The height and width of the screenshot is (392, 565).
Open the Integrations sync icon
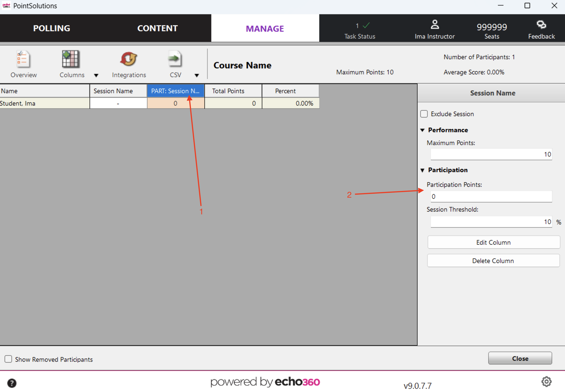coord(129,59)
